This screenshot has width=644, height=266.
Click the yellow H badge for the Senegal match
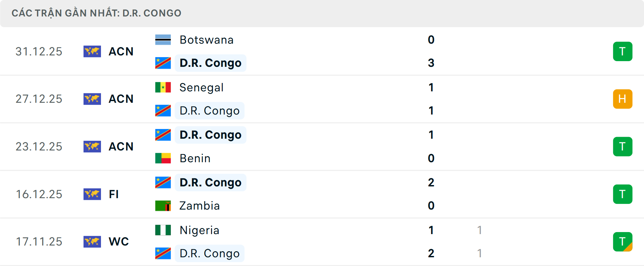click(623, 99)
